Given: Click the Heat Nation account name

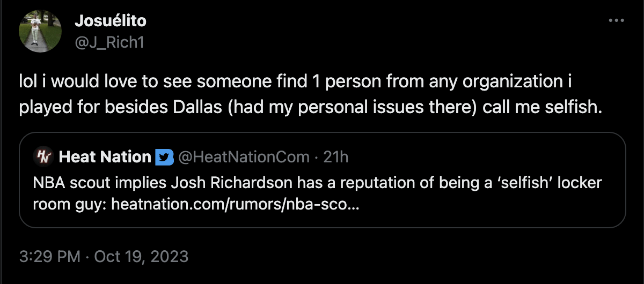Looking at the screenshot, I should (105, 156).
